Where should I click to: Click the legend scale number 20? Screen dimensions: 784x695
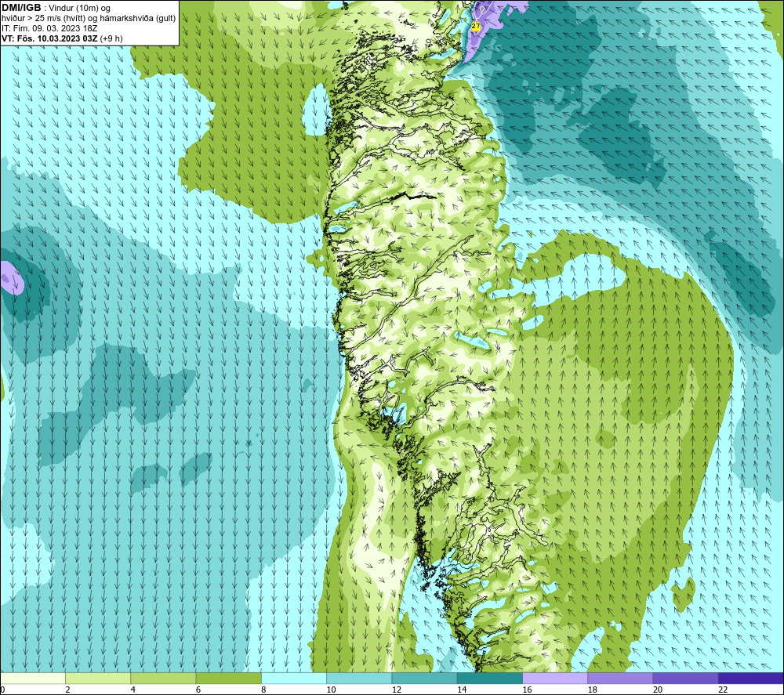point(658,690)
